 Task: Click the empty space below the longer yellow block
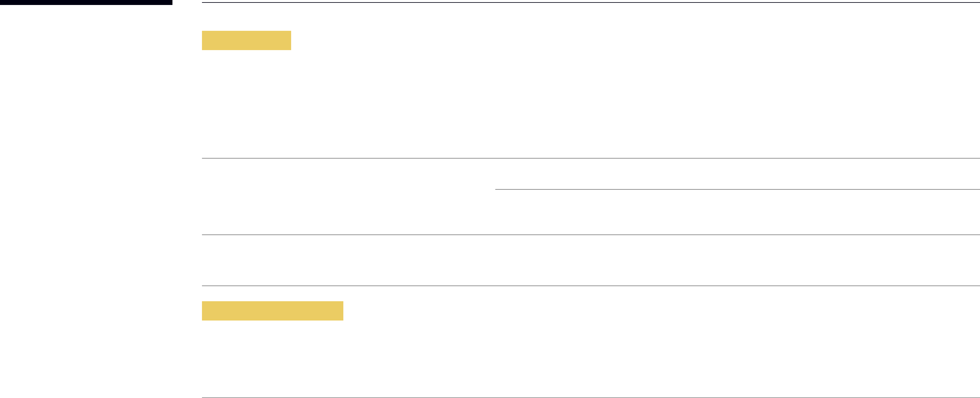[x=591, y=358]
